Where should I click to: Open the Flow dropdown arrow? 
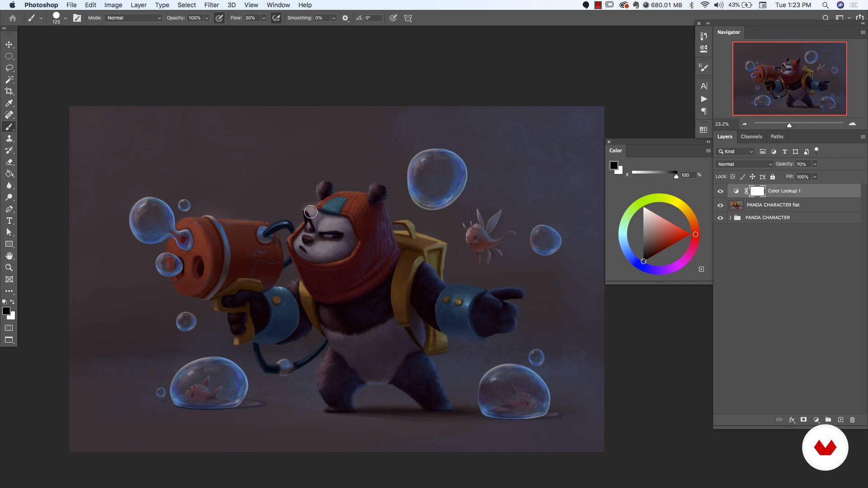tap(263, 18)
